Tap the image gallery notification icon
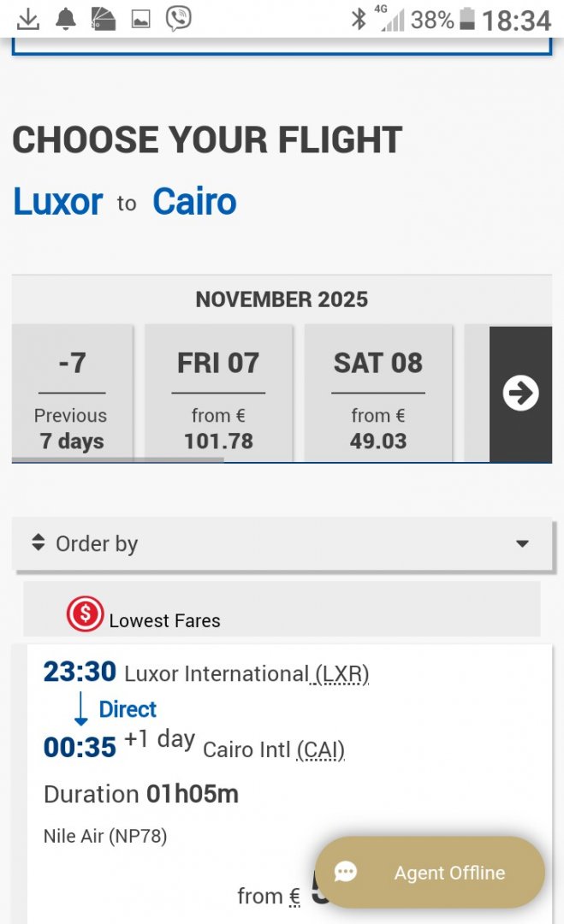The width and height of the screenshot is (564, 924). pyautogui.click(x=140, y=19)
